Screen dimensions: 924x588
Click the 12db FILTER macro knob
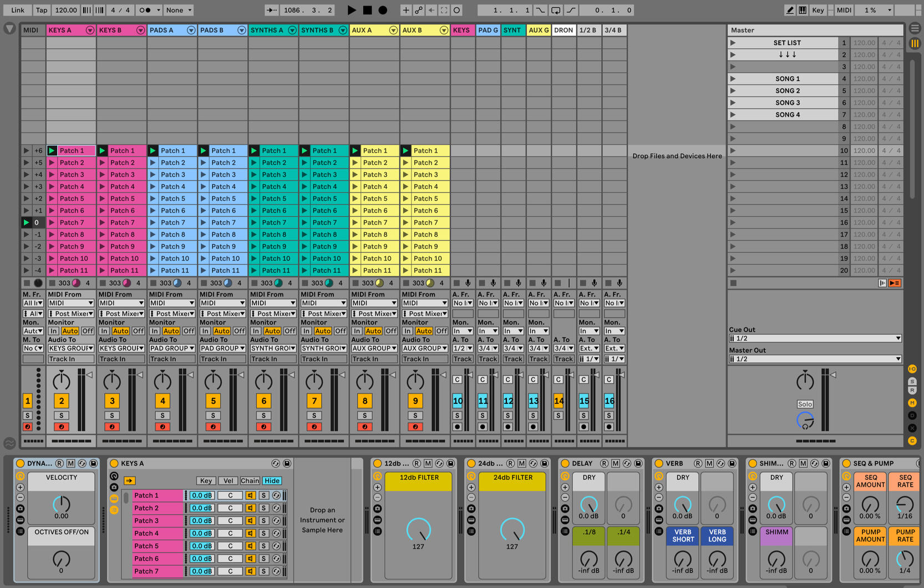click(x=418, y=529)
